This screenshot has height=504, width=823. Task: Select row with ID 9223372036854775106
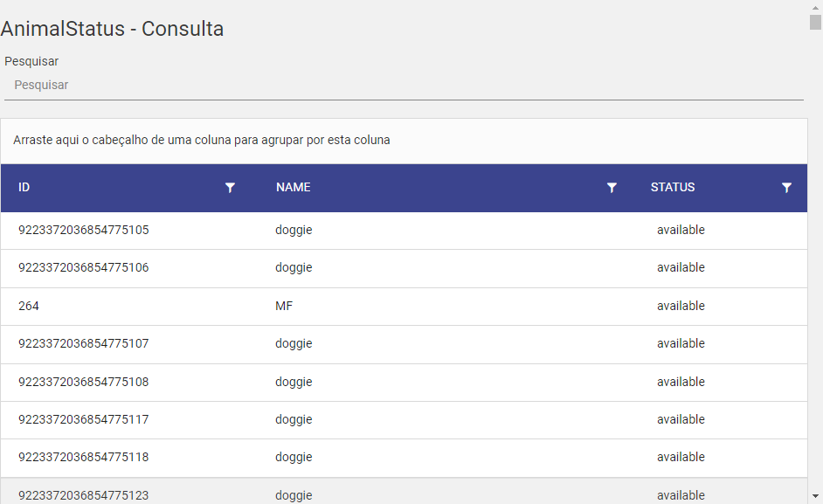[x=404, y=268]
